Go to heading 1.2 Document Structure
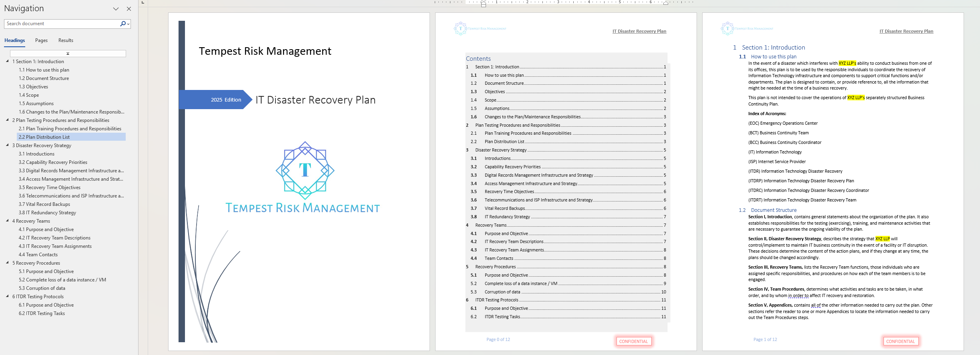 [44, 78]
